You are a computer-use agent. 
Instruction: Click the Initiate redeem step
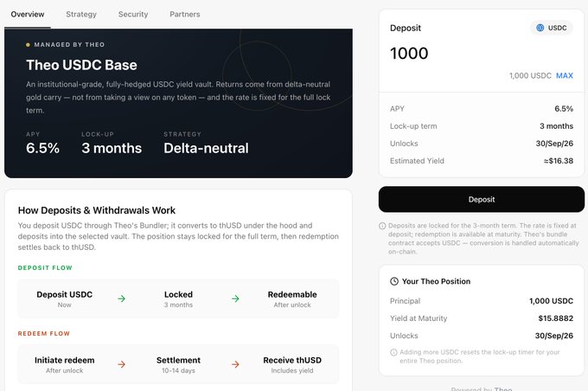coord(65,365)
